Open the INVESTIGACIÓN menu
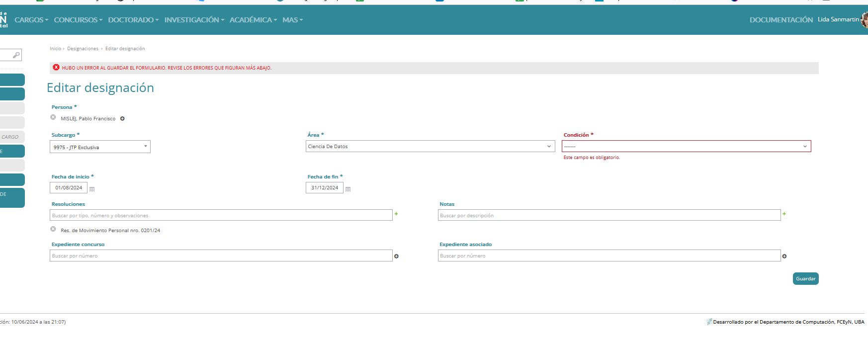This screenshot has width=868, height=340. pyautogui.click(x=194, y=20)
